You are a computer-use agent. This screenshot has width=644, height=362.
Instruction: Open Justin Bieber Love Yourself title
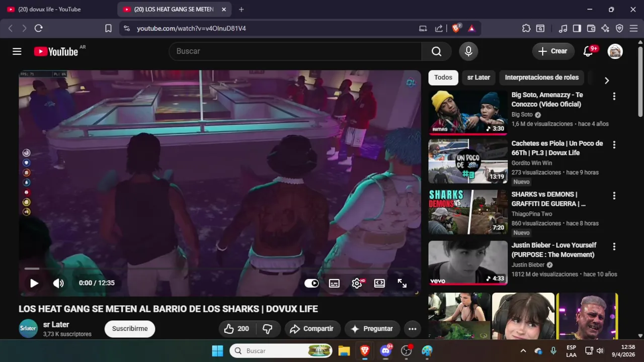pyautogui.click(x=554, y=250)
